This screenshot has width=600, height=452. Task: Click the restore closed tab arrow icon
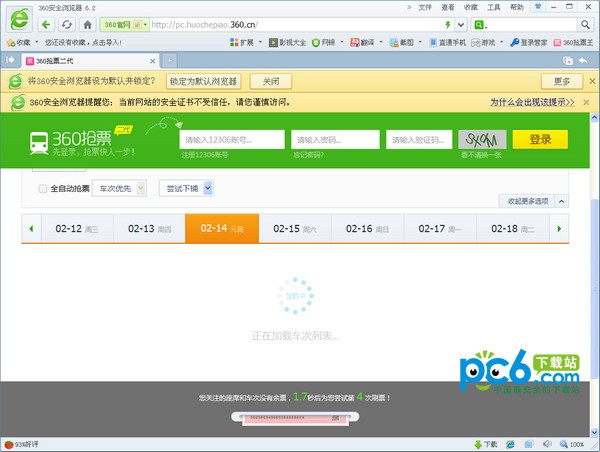point(583,60)
